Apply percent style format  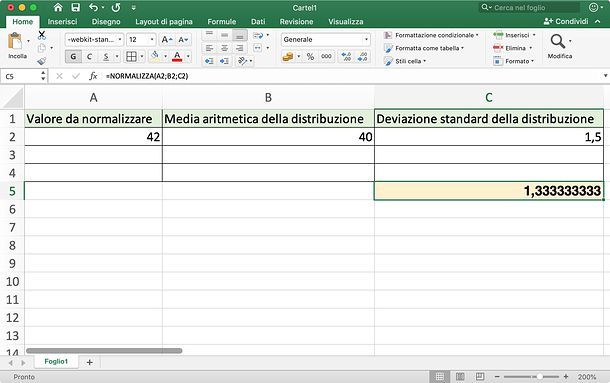[310, 57]
